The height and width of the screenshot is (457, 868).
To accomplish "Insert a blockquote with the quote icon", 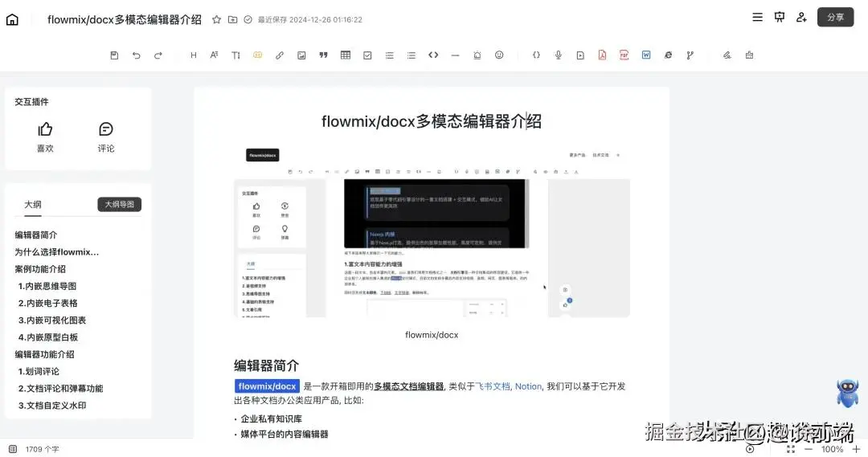I will pos(323,55).
